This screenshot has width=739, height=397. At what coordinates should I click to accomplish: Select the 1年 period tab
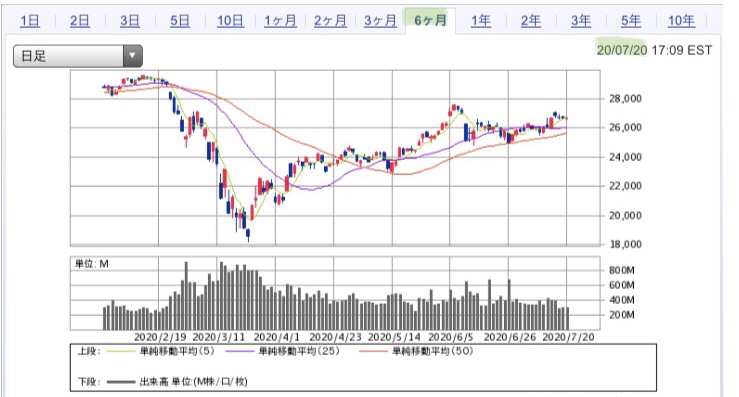(481, 21)
